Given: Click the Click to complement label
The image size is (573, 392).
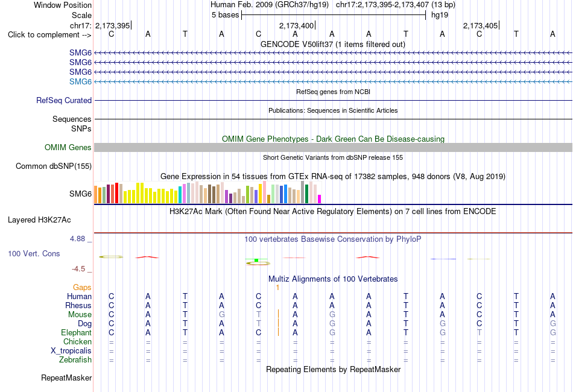Looking at the screenshot, I should 49,35.
